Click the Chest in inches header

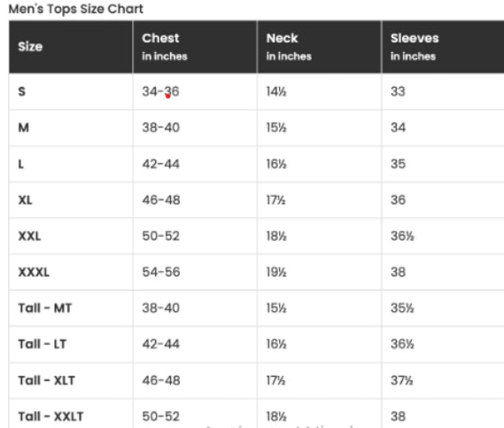point(164,47)
